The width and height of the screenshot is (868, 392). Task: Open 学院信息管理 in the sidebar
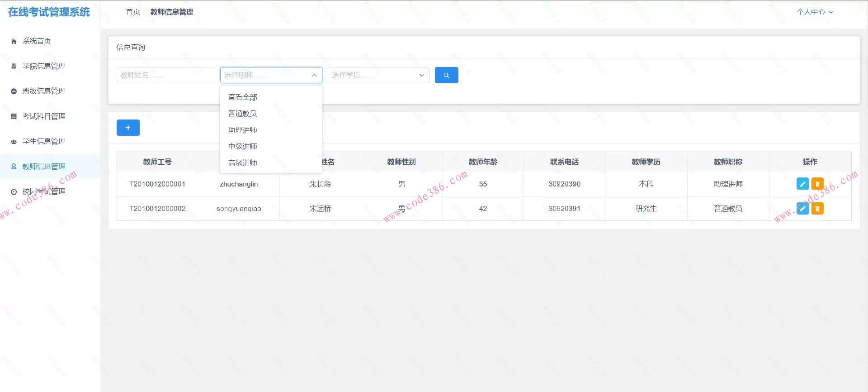44,66
